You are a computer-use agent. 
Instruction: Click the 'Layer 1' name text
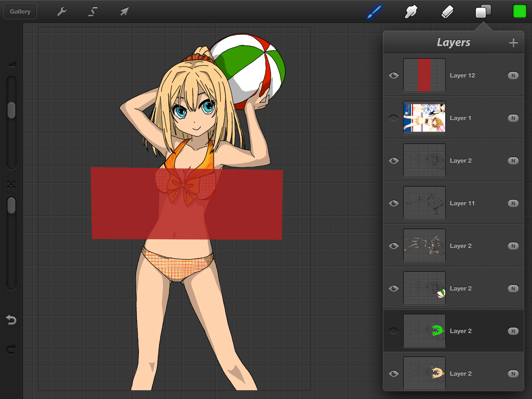[461, 118]
